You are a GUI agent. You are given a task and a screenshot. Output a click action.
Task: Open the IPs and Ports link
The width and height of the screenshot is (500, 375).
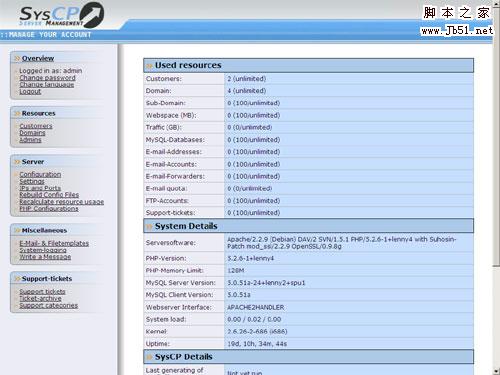coord(40,188)
